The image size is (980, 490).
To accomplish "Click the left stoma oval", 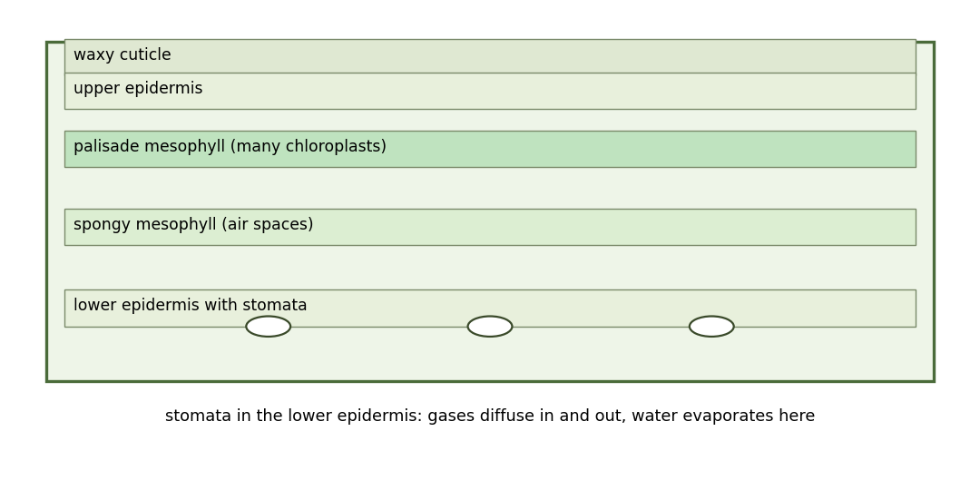I will coord(268,327).
